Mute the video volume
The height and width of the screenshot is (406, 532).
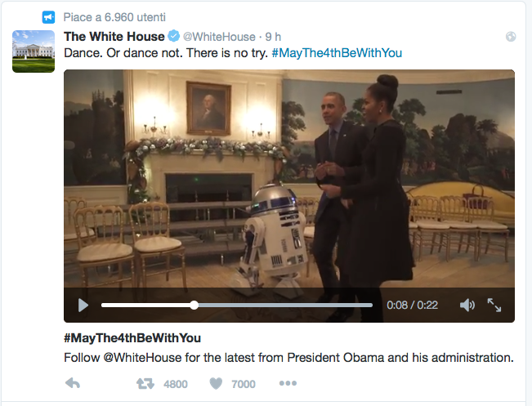point(467,305)
